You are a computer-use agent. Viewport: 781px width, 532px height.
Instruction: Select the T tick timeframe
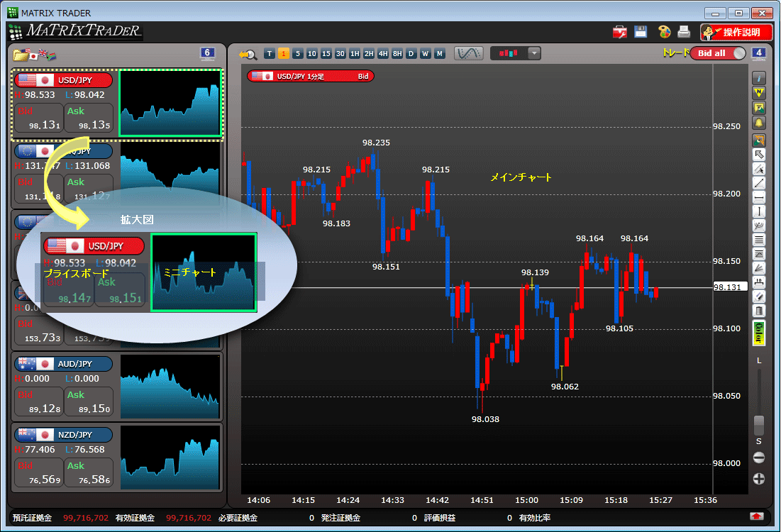[270, 53]
